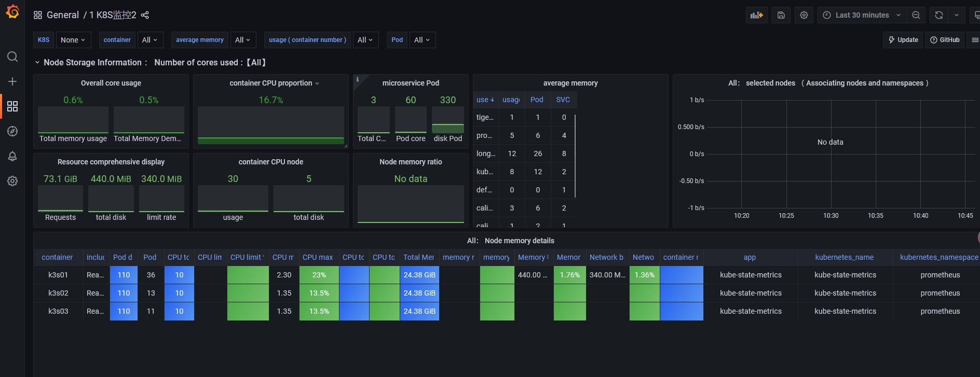Screen dimensions: 980x377
Task: Collapse the Node Storage Information row
Action: point(37,63)
